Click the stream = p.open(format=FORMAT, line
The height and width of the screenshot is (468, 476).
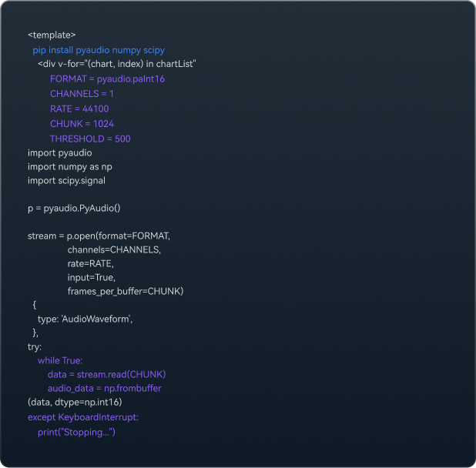tap(99, 236)
